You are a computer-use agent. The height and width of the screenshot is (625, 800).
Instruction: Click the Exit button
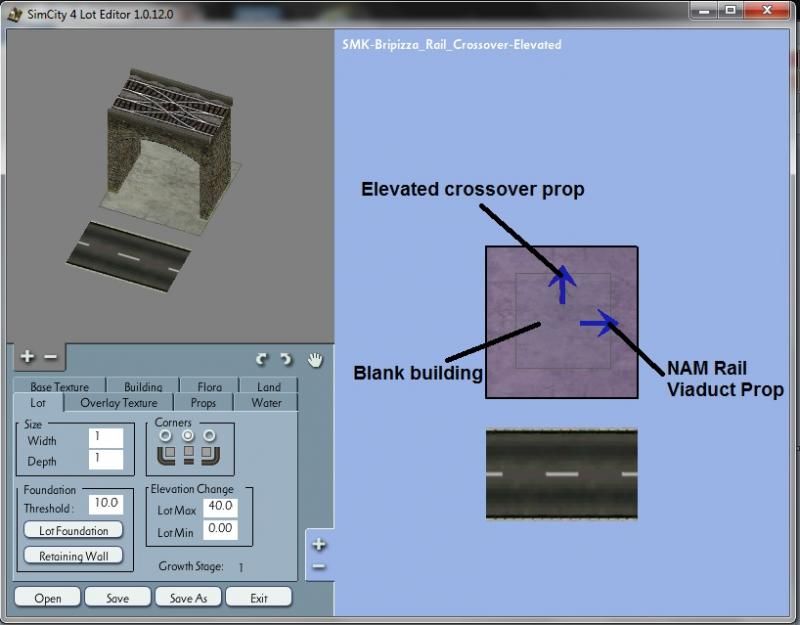pos(259,597)
